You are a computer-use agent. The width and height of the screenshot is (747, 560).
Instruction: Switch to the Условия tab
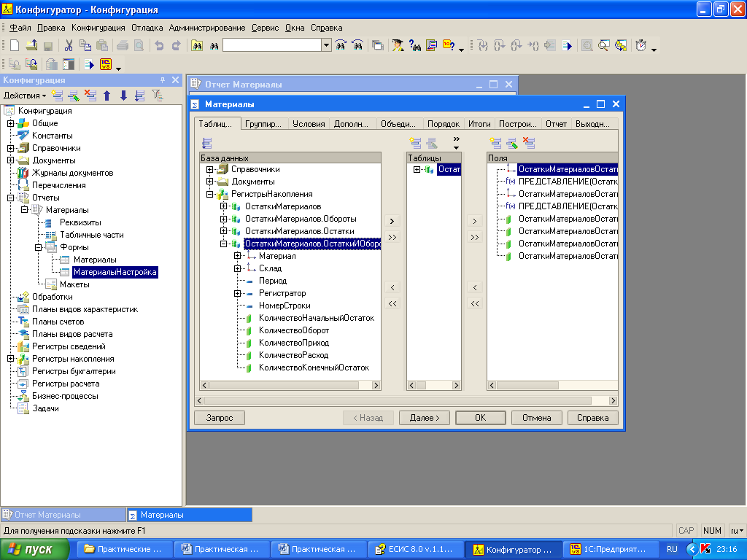(x=309, y=124)
